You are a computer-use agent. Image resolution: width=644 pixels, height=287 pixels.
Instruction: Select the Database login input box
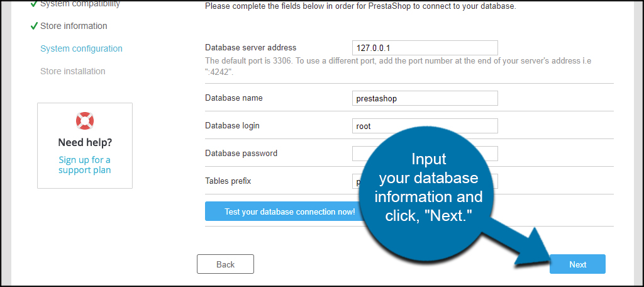pyautogui.click(x=425, y=126)
